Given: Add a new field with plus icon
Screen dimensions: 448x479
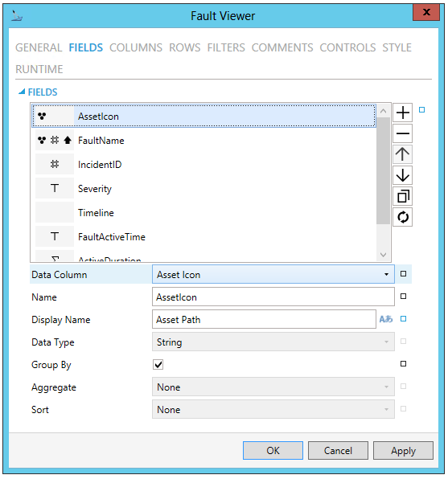Looking at the screenshot, I should tap(402, 113).
